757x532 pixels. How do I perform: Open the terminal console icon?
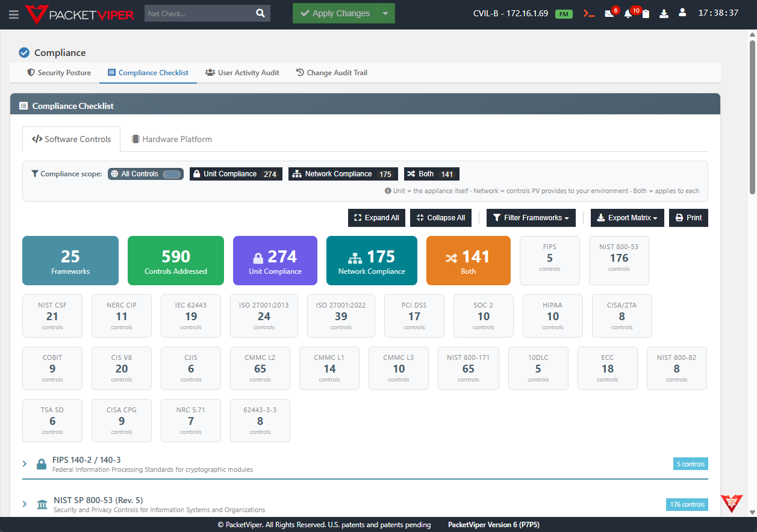tap(589, 13)
